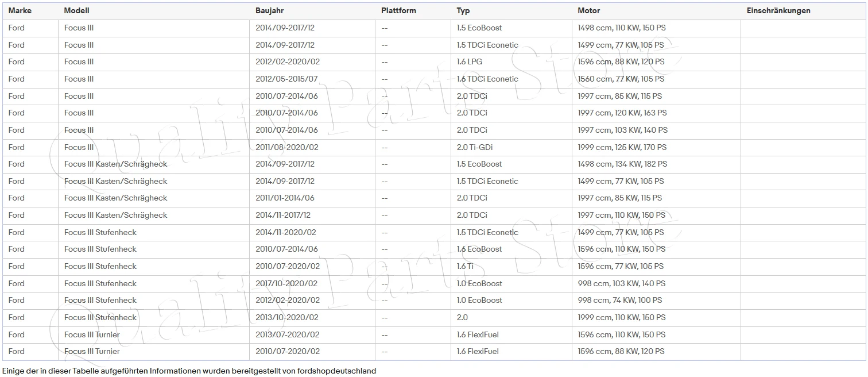This screenshot has width=868, height=377.
Task: Click the Modell column header
Action: pyautogui.click(x=77, y=10)
